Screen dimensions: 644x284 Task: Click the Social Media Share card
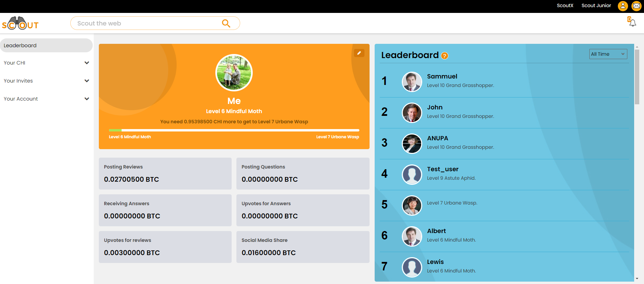coord(303,247)
